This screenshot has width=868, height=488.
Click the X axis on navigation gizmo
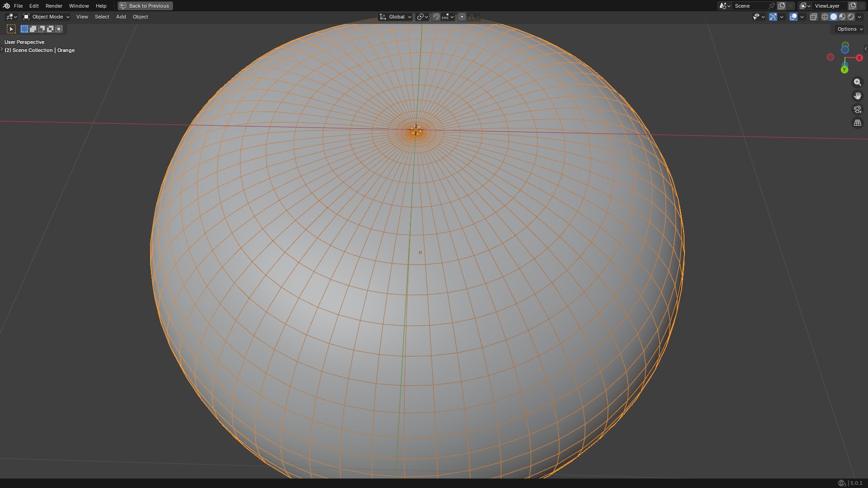[x=859, y=58]
